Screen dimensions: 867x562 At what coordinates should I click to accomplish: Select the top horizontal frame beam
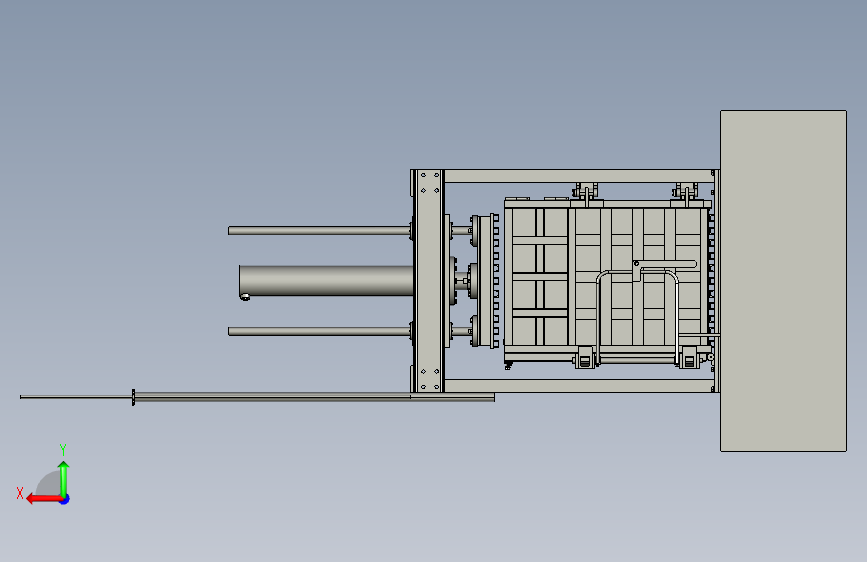[578, 176]
